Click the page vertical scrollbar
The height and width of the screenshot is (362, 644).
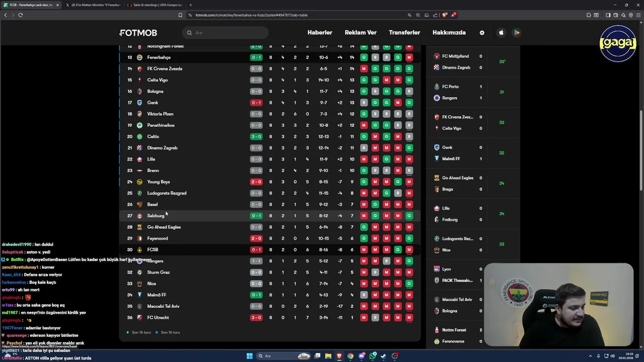click(641, 151)
